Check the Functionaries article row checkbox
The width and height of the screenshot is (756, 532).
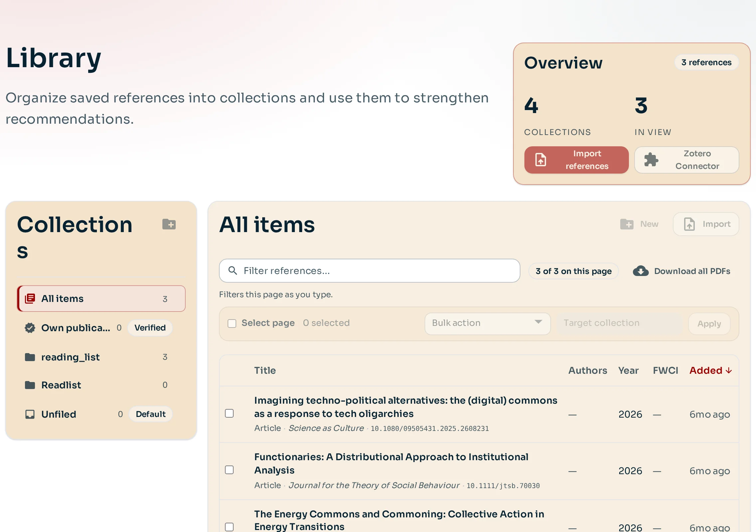click(x=229, y=470)
